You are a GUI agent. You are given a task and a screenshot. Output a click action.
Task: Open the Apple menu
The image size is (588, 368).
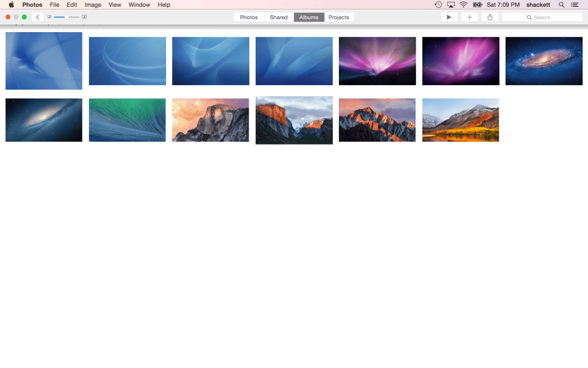click(12, 5)
